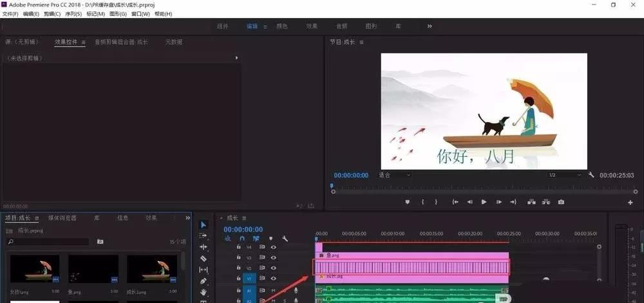Open 效果控件 panel menu
Viewport: 644px width, 303px height.
[x=83, y=42]
